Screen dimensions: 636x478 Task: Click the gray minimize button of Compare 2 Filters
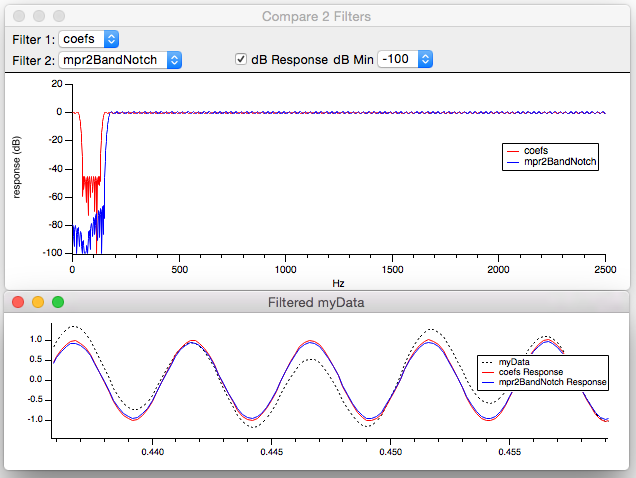pyautogui.click(x=39, y=16)
